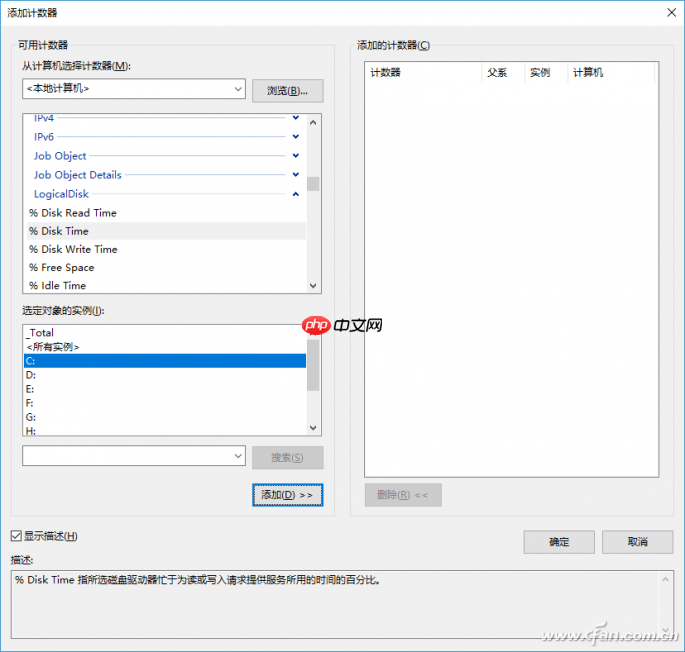
Task: Select the <所有实例> instance entry
Action: pyautogui.click(x=165, y=347)
